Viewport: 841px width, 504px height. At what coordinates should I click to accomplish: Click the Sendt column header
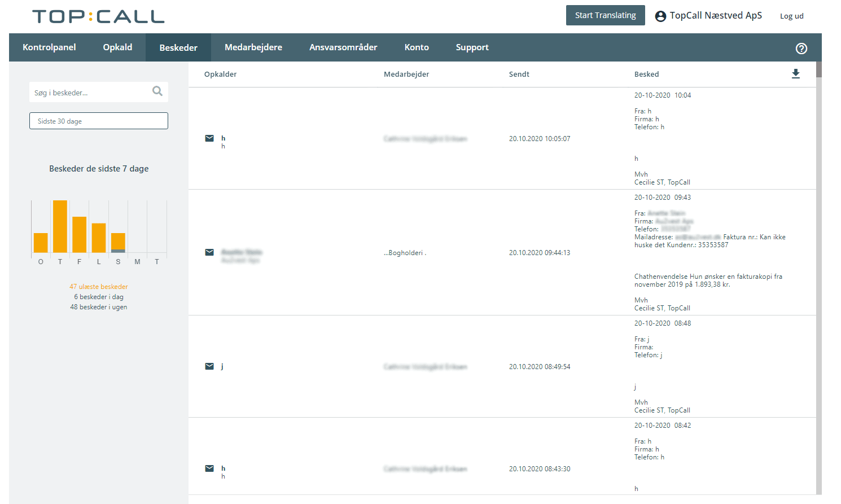pos(519,74)
